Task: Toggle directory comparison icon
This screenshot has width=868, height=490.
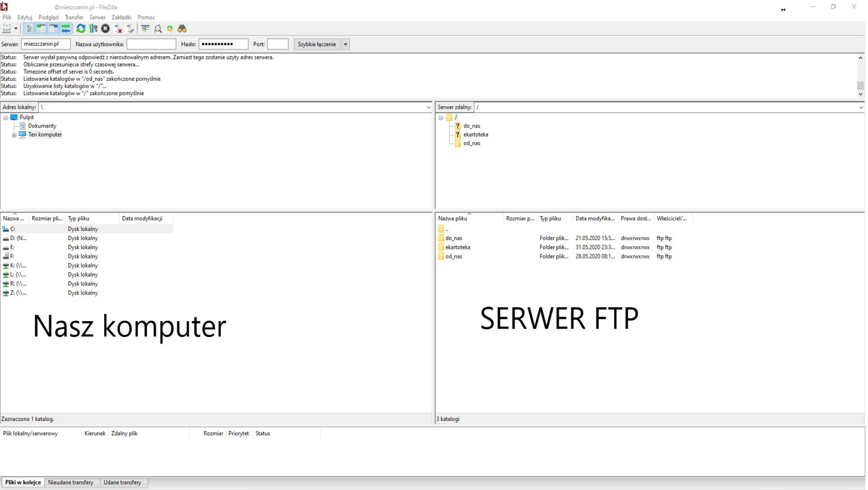Action: 158,29
